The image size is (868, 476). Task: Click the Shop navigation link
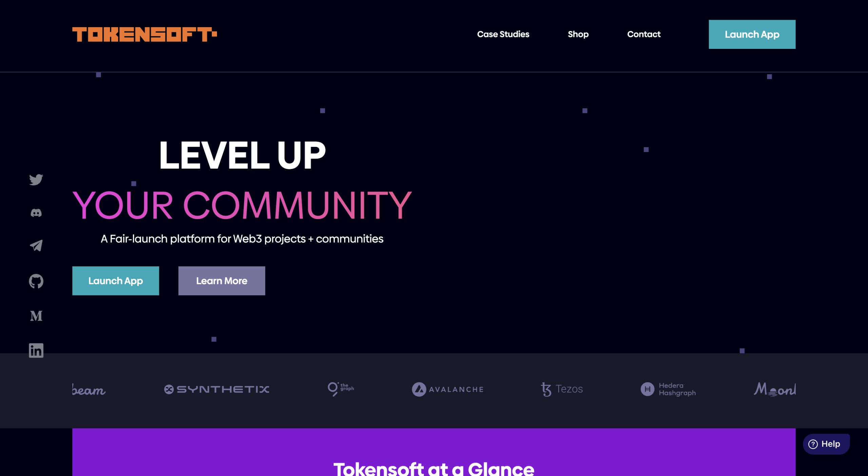pyautogui.click(x=578, y=34)
